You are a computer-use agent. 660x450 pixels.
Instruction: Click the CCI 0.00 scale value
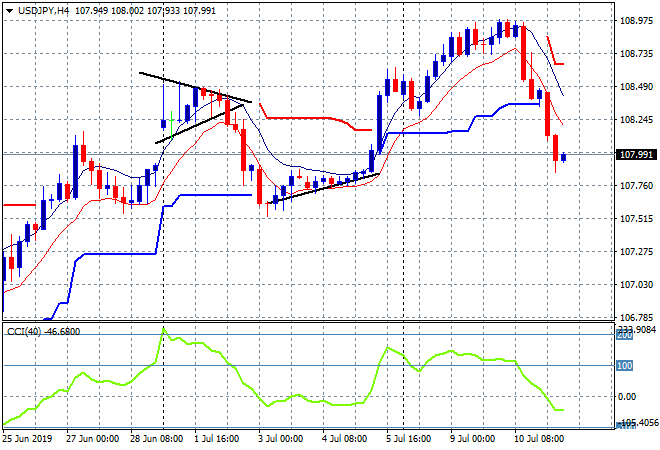click(x=627, y=397)
